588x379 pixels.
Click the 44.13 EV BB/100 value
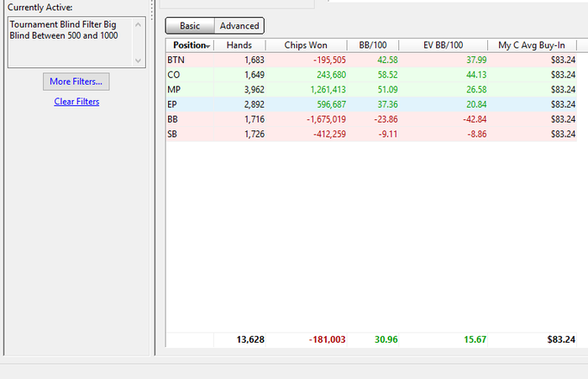(476, 75)
